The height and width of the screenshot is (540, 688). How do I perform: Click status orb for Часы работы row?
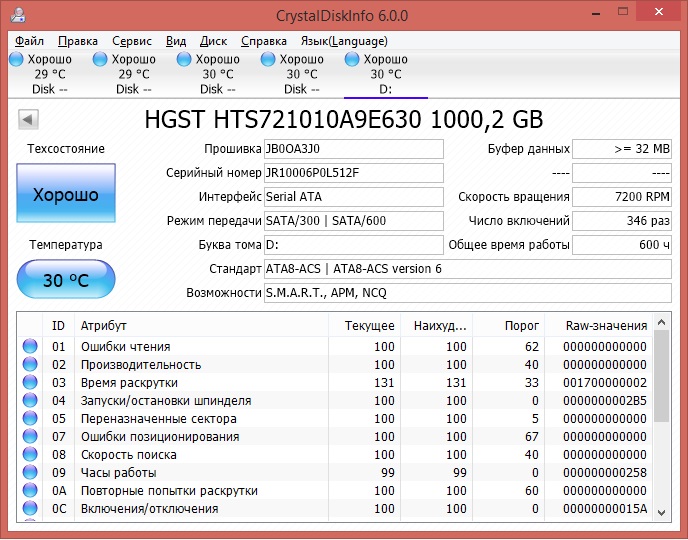(x=30, y=473)
